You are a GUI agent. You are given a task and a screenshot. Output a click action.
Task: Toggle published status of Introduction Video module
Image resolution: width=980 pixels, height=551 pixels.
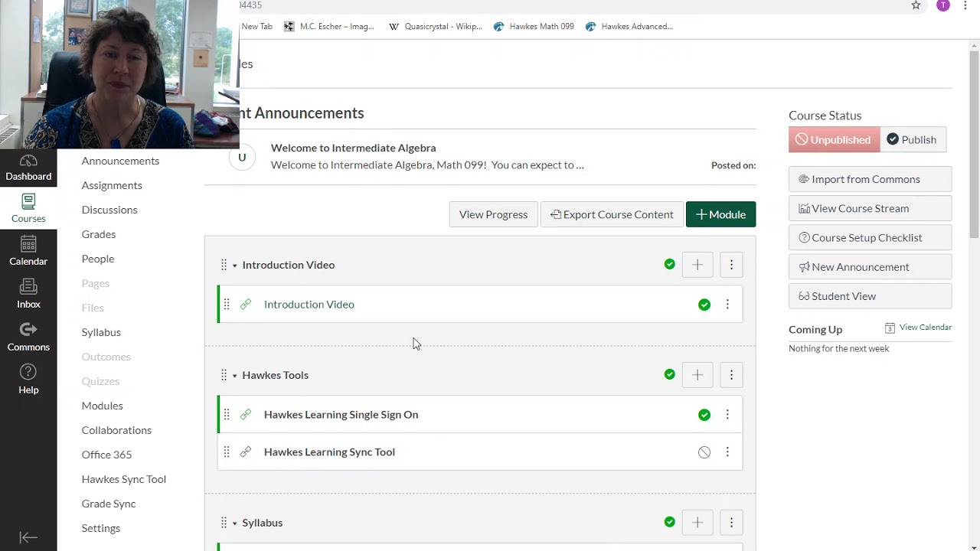[x=670, y=265]
